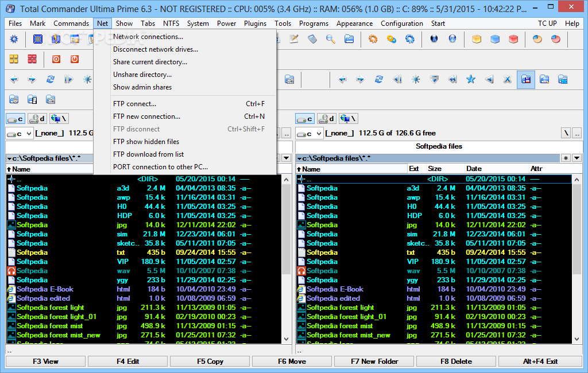
Task: Click the Alt+F4 Exit button
Action: [x=540, y=362]
